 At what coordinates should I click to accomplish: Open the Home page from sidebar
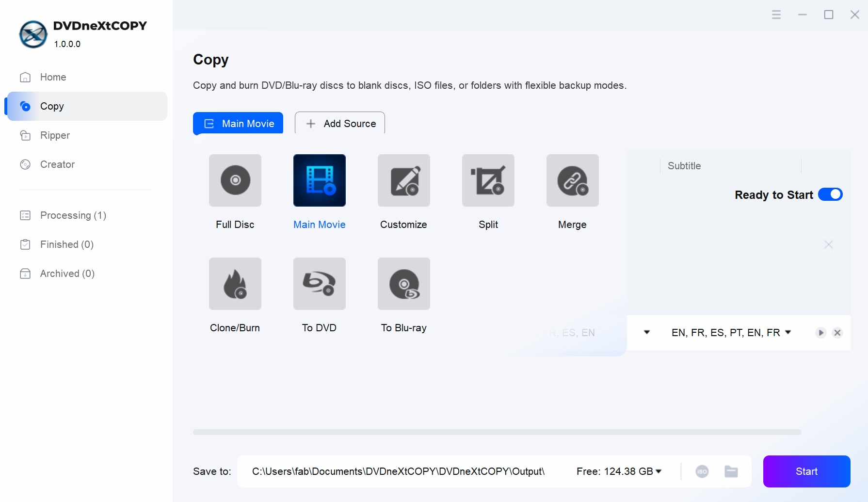point(87,77)
